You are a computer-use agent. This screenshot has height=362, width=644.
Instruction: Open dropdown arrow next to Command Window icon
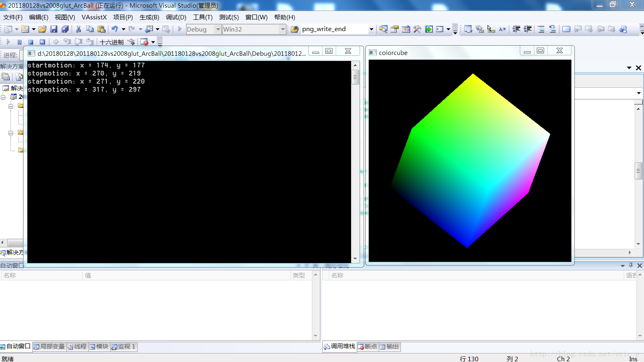click(448, 29)
